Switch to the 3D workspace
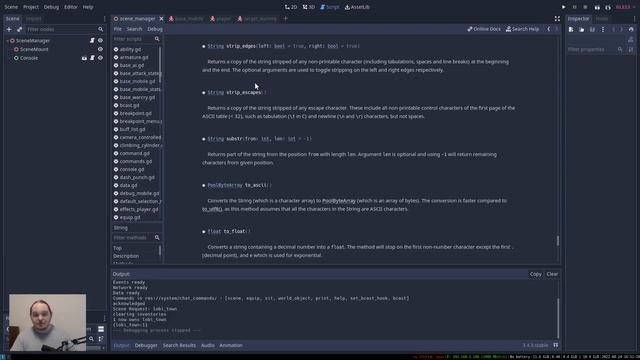 pyautogui.click(x=309, y=7)
